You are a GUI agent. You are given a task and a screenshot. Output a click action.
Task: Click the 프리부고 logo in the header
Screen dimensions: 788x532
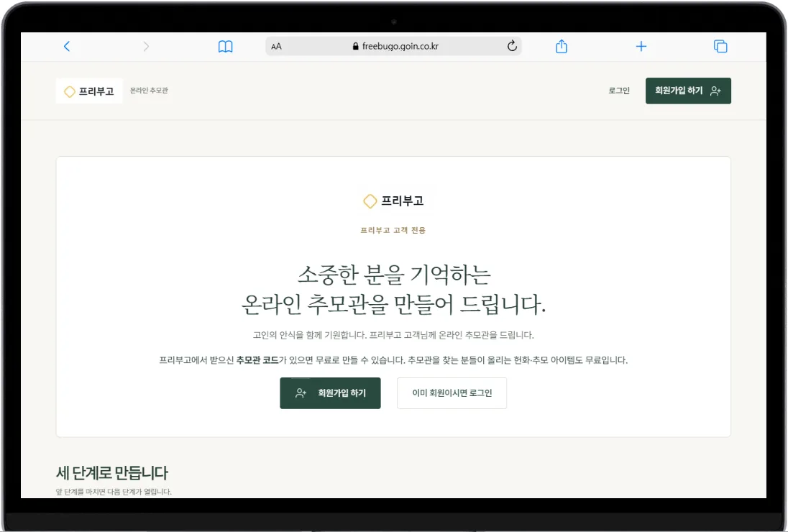(x=89, y=91)
